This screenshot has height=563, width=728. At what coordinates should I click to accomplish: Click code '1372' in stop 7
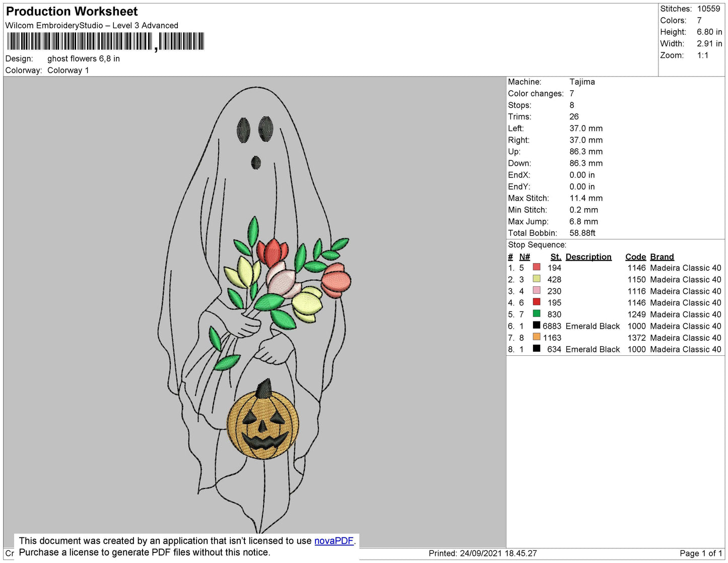tap(636, 338)
